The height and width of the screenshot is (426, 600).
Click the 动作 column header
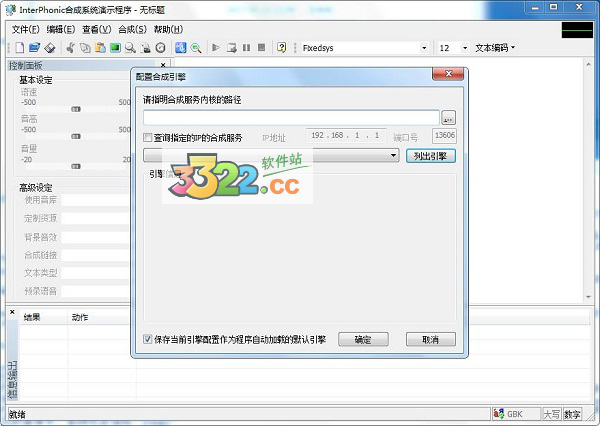tap(102, 317)
